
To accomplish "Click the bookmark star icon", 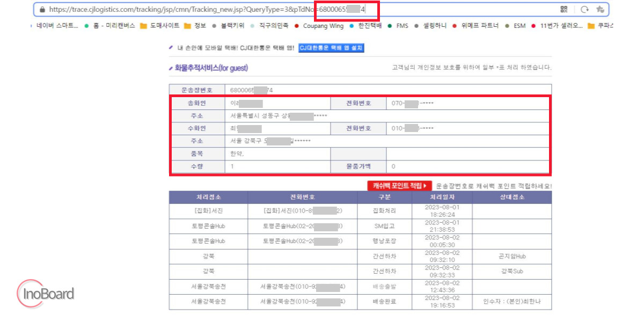I will (601, 9).
